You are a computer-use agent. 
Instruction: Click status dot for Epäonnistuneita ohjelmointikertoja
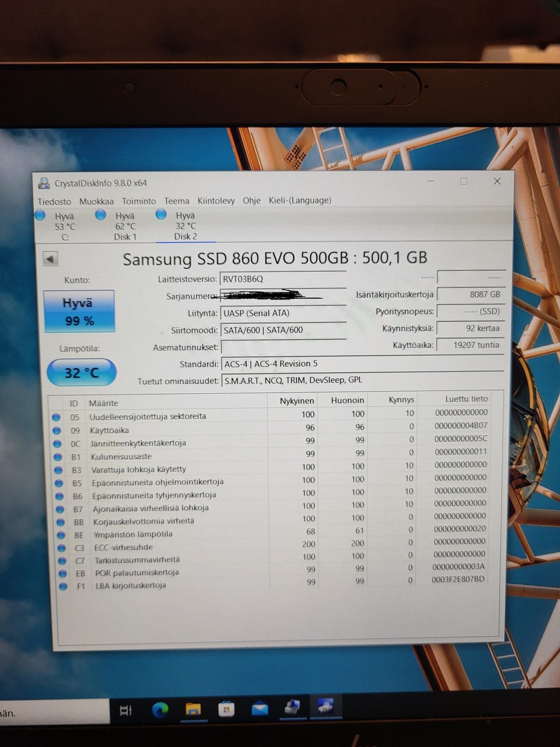pyautogui.click(x=60, y=483)
